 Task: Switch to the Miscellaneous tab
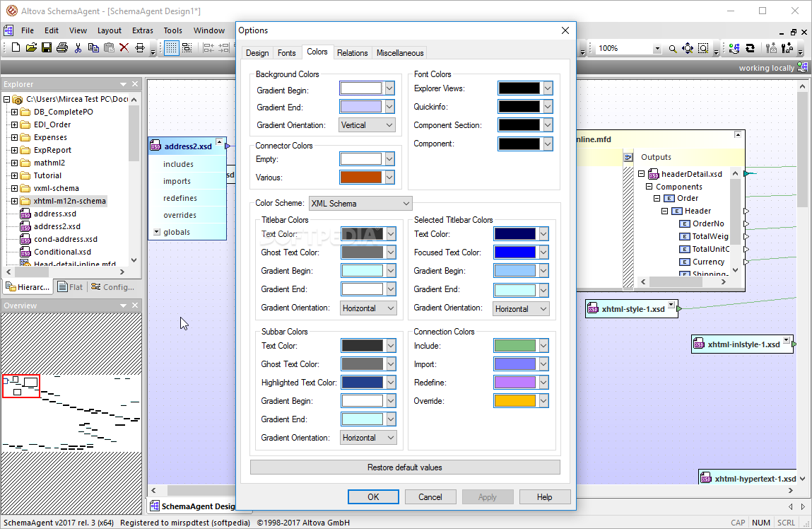pos(400,53)
